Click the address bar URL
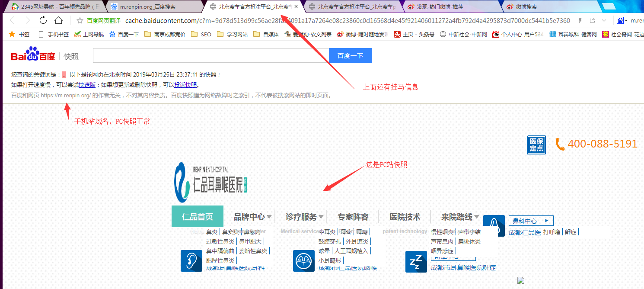Screen dimensions: 644x289 (x=348, y=20)
